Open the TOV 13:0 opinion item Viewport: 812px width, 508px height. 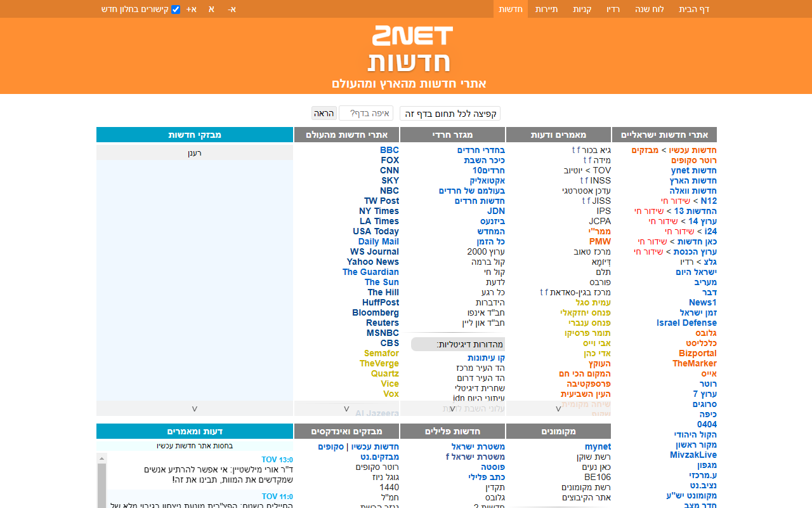click(277, 460)
